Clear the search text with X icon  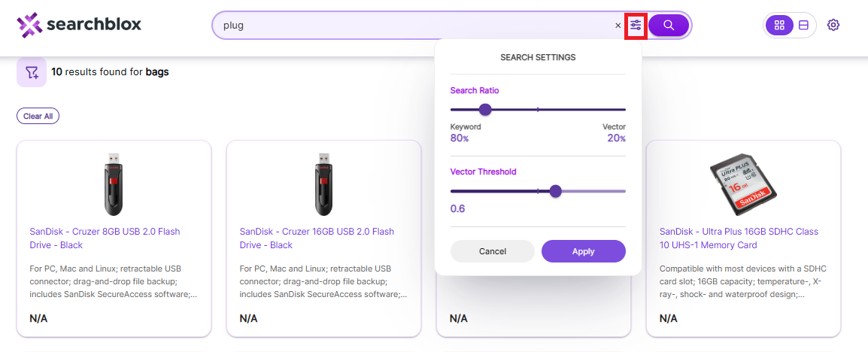(x=618, y=26)
